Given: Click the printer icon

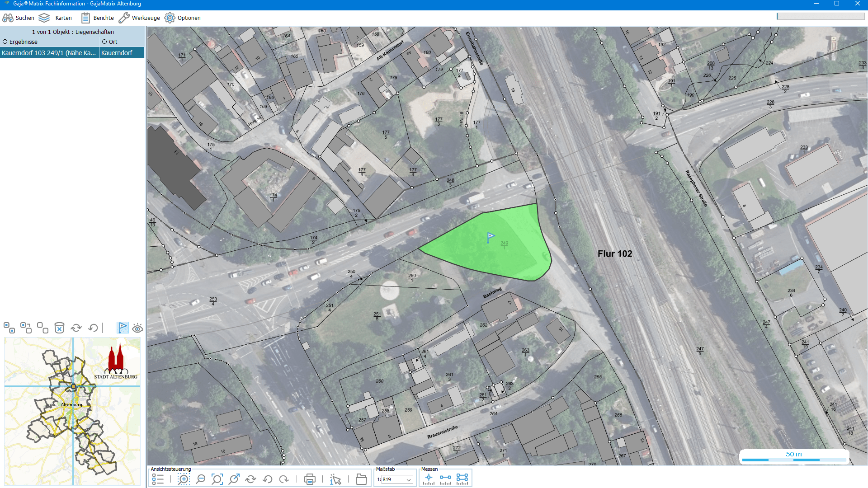Looking at the screenshot, I should point(310,479).
